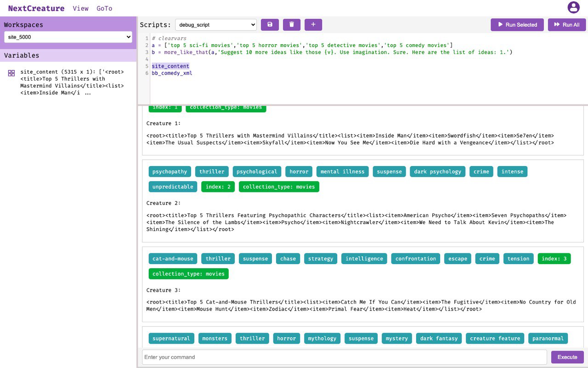
Task: Click the supernatural tag chip
Action: [171, 338]
